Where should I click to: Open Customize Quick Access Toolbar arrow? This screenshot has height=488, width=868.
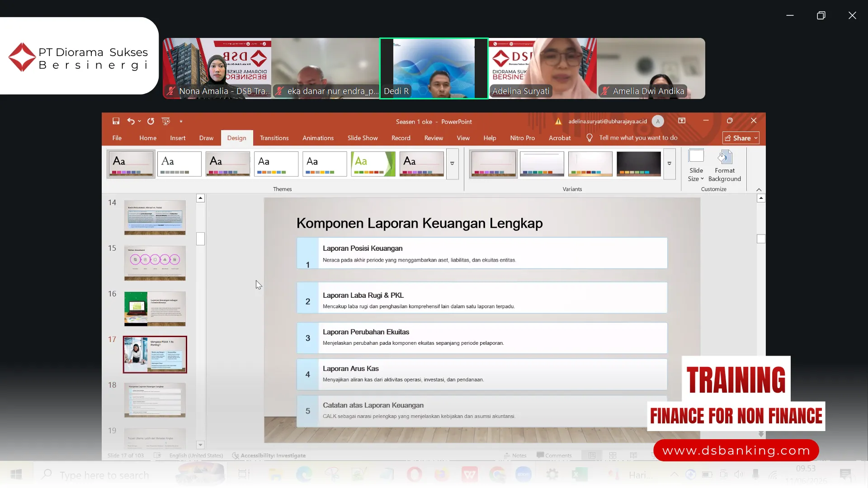coord(181,122)
